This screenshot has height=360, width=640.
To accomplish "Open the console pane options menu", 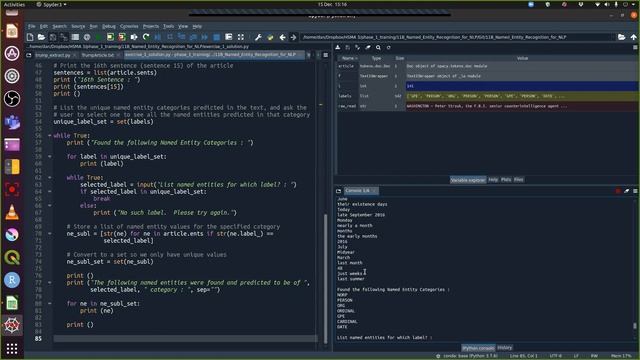I will pos(636,191).
